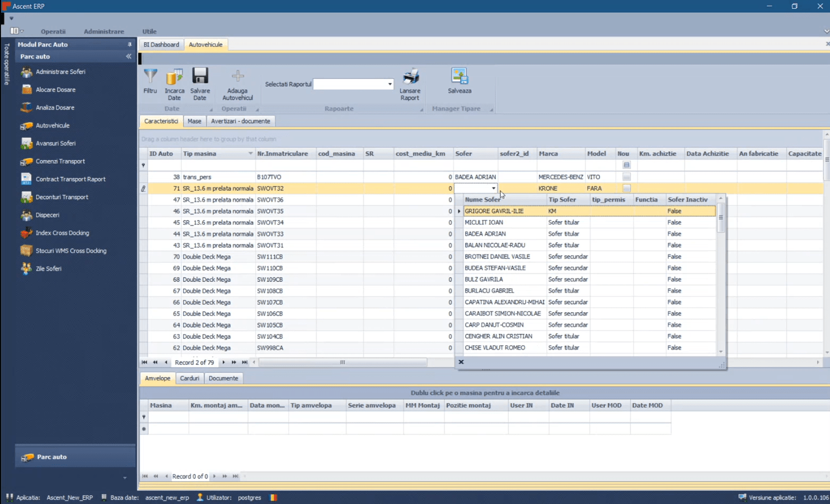Switch to BI Dashboard tab

tap(161, 45)
